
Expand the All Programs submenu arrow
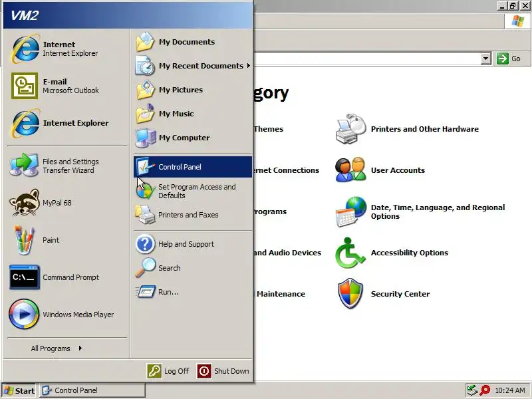(x=80, y=348)
